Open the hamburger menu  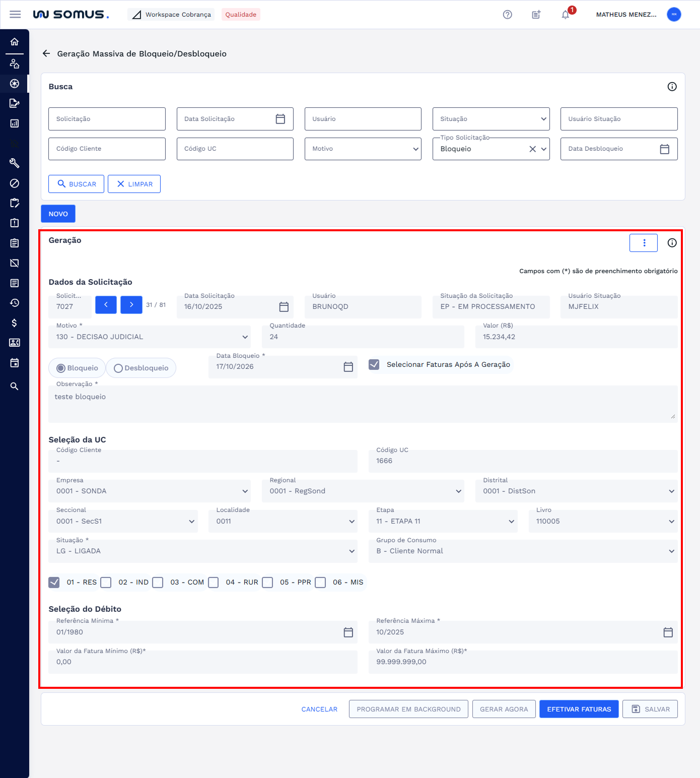(15, 15)
